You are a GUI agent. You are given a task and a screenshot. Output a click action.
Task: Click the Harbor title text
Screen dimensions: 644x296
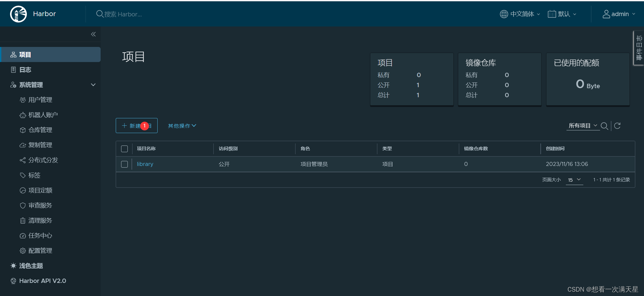[44, 14]
